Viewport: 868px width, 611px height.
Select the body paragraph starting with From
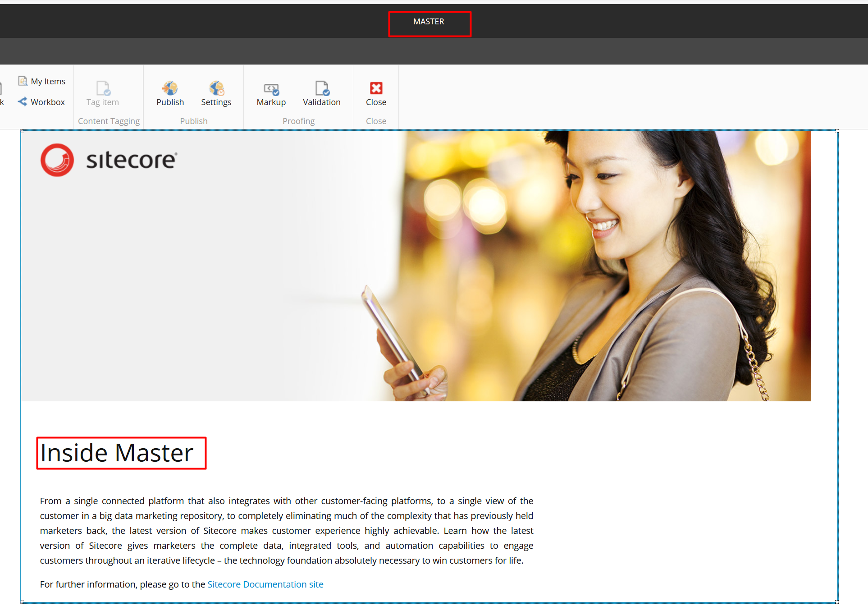click(x=286, y=530)
